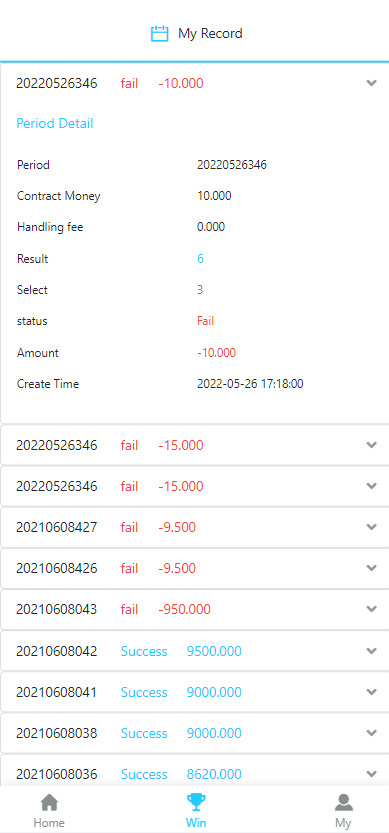The height and width of the screenshot is (833, 389).
Task: Click the Win tab label text
Action: (196, 823)
